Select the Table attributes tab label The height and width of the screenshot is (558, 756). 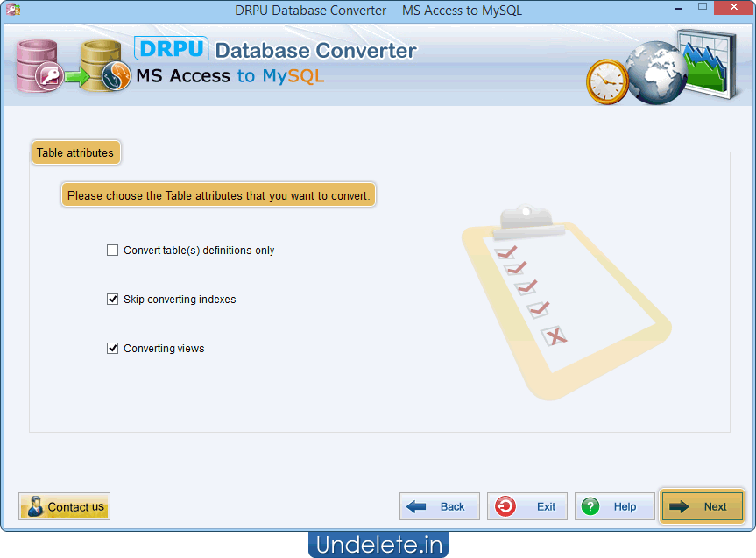point(75,153)
